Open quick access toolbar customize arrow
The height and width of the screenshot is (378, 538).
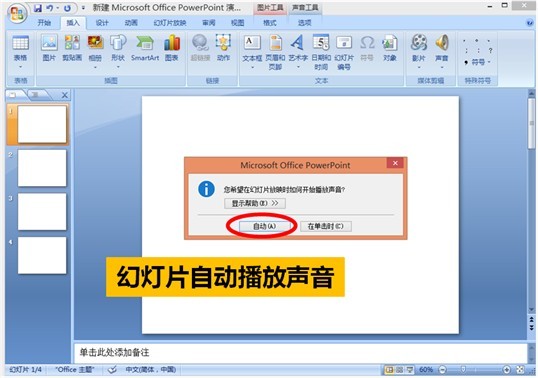(83, 8)
